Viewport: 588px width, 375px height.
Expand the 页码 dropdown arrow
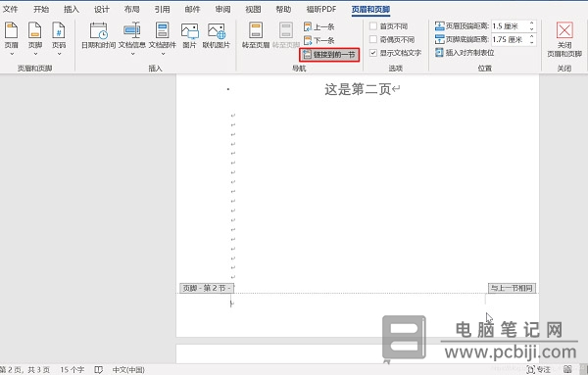[59, 54]
